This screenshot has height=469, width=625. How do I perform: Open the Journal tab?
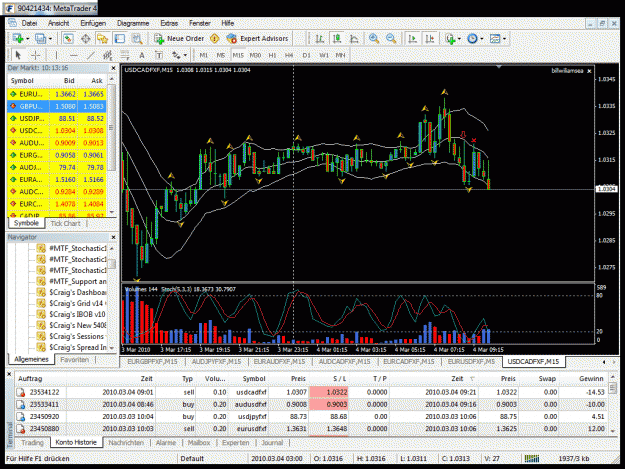click(272, 443)
